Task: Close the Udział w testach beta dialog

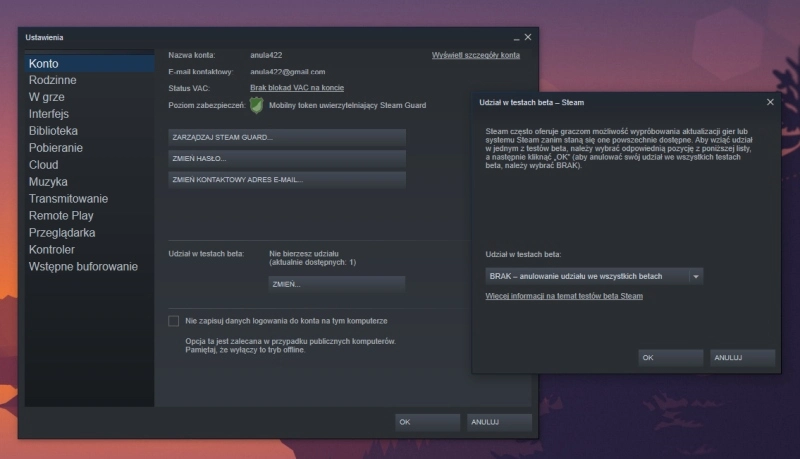Action: point(770,102)
